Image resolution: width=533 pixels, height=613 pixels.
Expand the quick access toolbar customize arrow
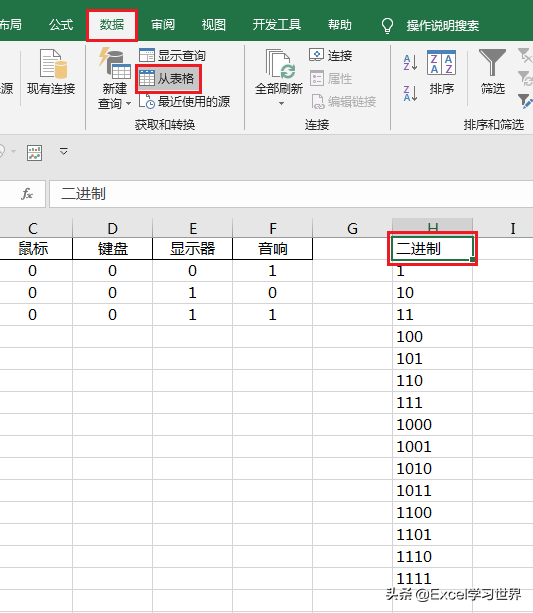pos(64,151)
